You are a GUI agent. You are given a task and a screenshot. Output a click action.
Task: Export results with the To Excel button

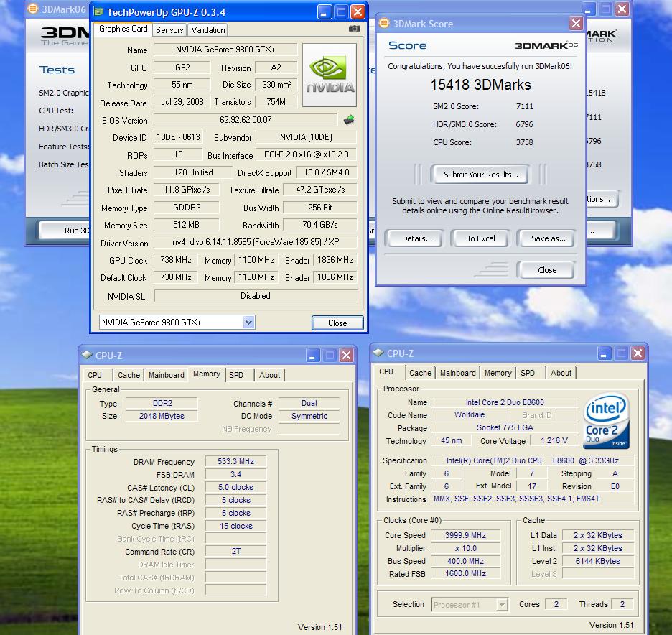tap(480, 238)
